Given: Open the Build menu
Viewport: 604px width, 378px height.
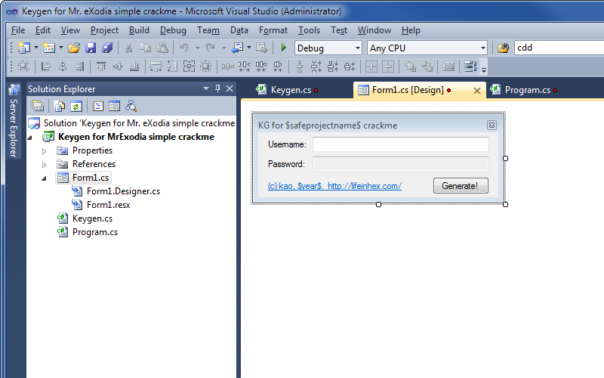Looking at the screenshot, I should click(139, 30).
